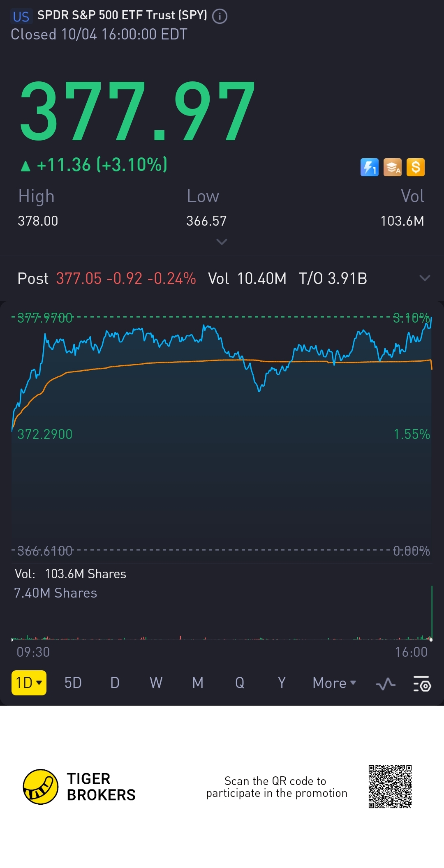
Task: Switch chart to Q quarterly view
Action: tap(240, 683)
